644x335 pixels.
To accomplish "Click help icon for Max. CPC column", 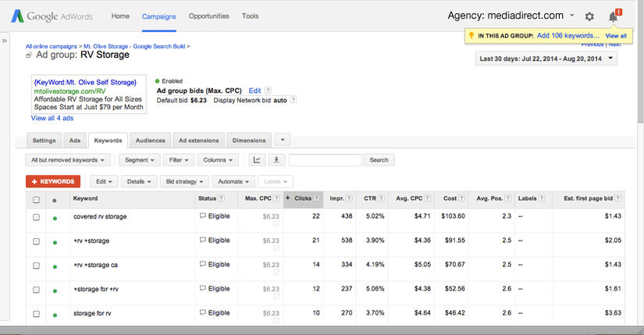I will point(276,198).
